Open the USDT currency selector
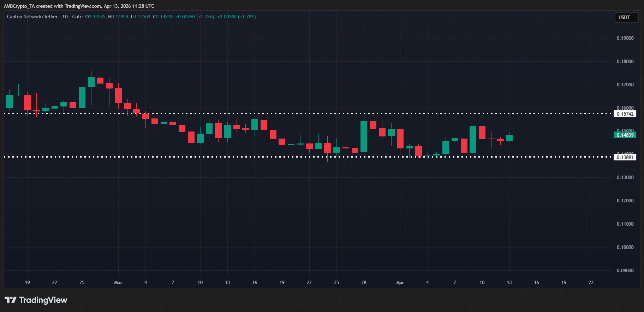The height and width of the screenshot is (312, 644). [624, 17]
